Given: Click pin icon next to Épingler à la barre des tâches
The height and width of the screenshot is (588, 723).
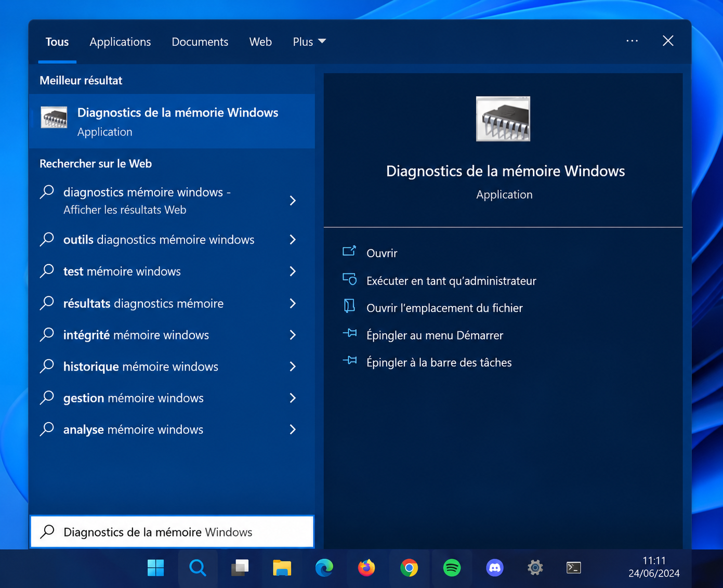Looking at the screenshot, I should point(350,360).
